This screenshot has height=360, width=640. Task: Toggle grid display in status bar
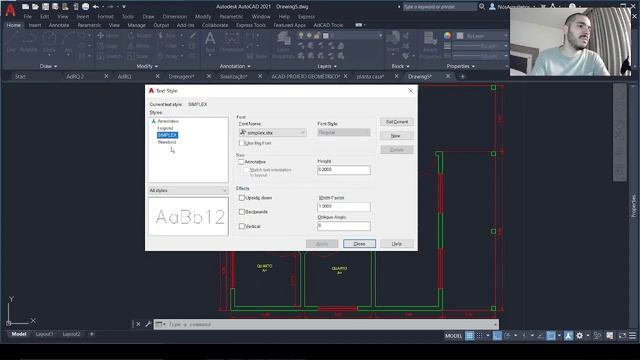pyautogui.click(x=470, y=336)
